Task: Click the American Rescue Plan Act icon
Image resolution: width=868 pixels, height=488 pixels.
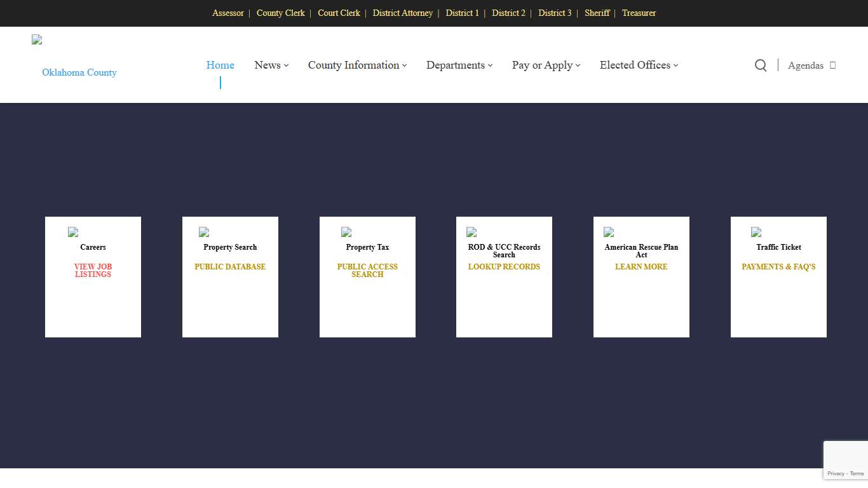Action: 609,233
